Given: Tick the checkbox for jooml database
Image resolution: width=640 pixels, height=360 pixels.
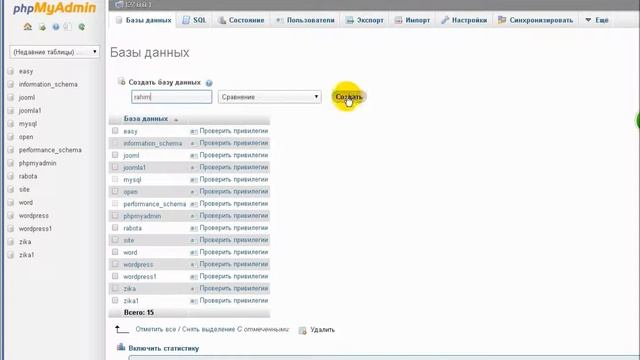Looking at the screenshot, I should [x=115, y=155].
